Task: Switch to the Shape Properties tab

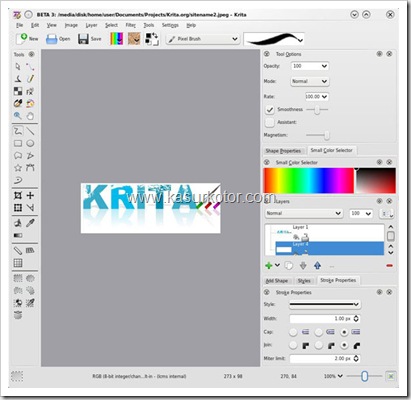Action: (283, 151)
